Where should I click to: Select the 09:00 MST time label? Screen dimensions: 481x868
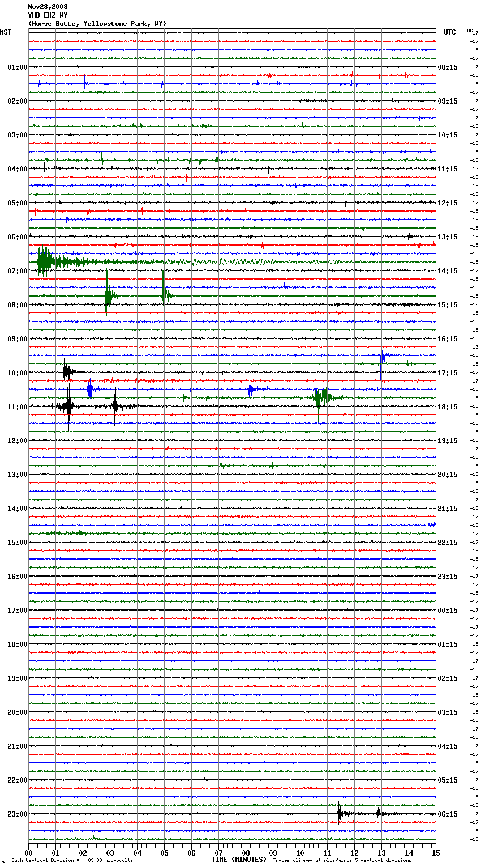point(18,339)
